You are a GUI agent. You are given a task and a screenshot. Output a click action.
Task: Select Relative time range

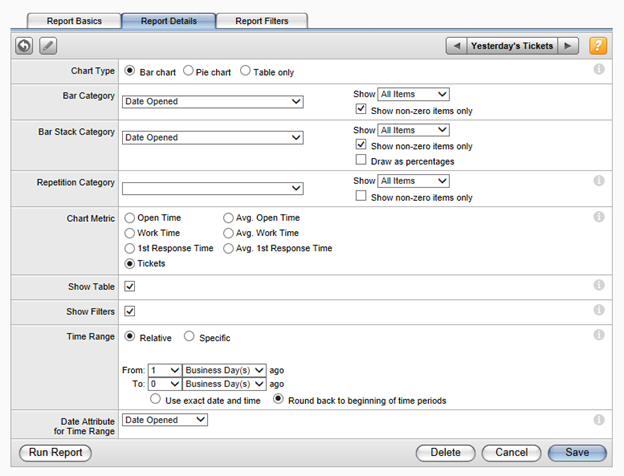130,336
